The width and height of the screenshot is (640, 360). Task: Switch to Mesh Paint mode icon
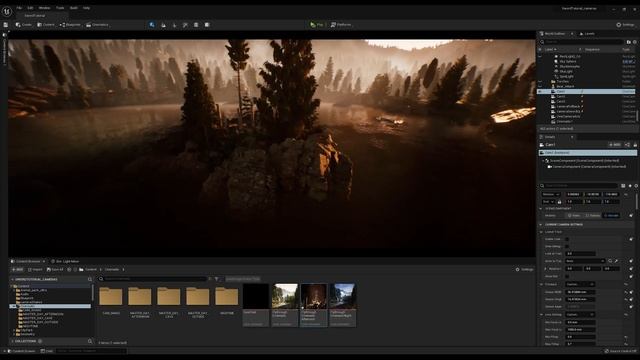pyautogui.click(x=185, y=25)
